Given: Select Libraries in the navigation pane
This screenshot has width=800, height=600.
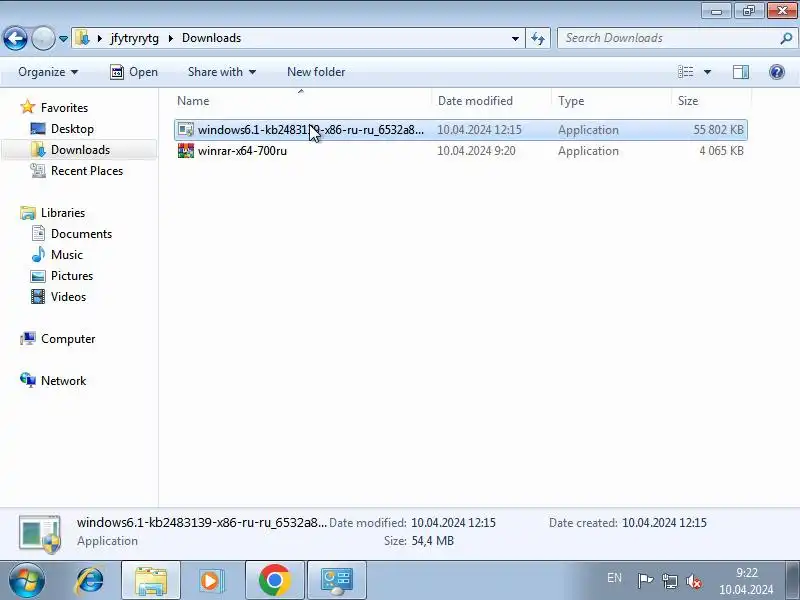Looking at the screenshot, I should [63, 213].
